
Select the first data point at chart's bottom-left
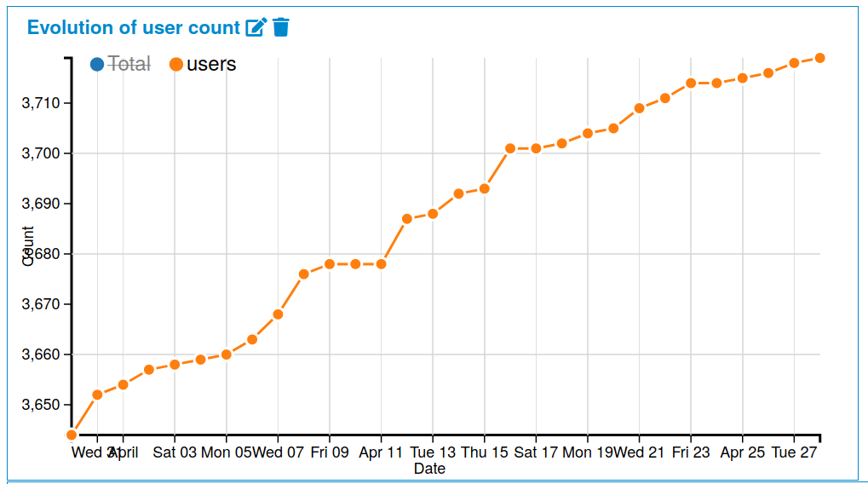coord(72,435)
